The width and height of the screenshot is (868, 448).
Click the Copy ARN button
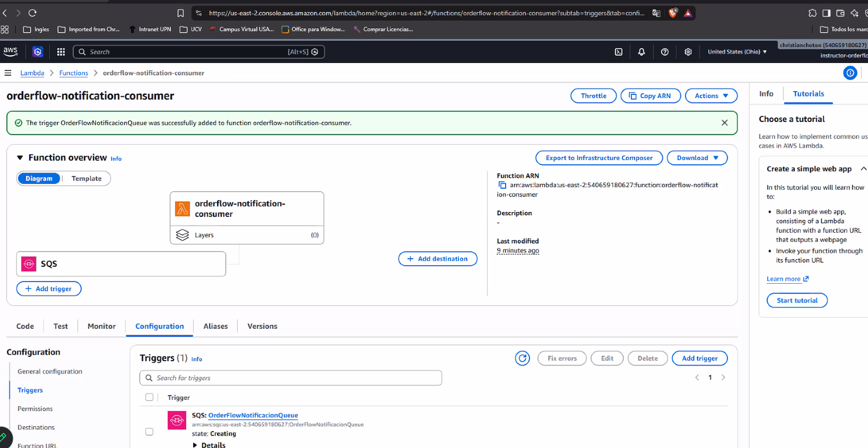tap(650, 95)
